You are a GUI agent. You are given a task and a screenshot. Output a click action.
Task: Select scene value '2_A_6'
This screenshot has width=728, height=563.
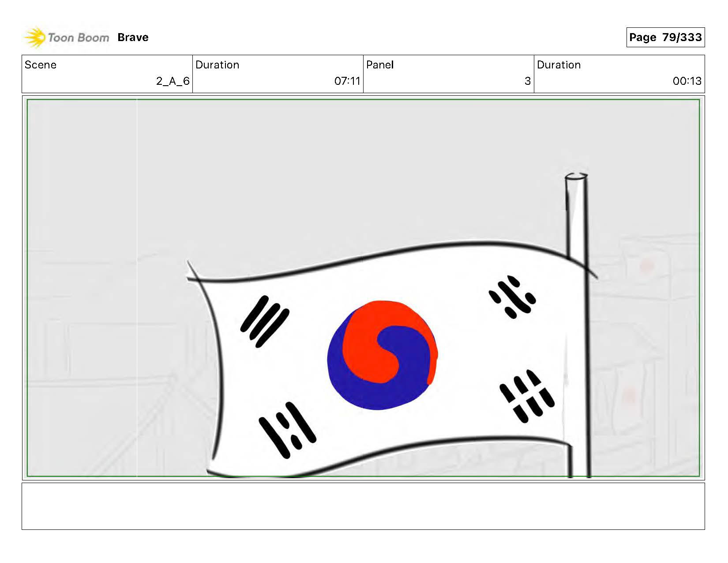pos(173,81)
